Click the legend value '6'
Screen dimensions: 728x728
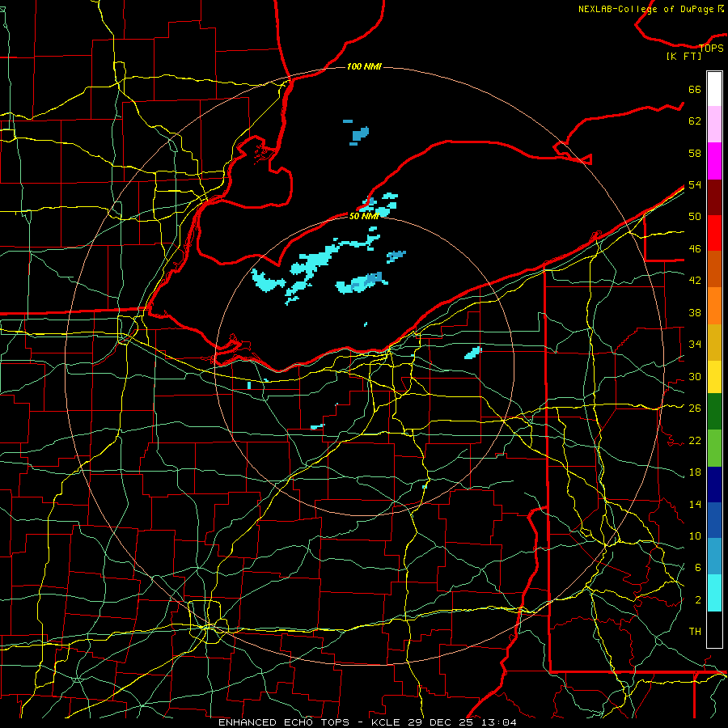(697, 568)
